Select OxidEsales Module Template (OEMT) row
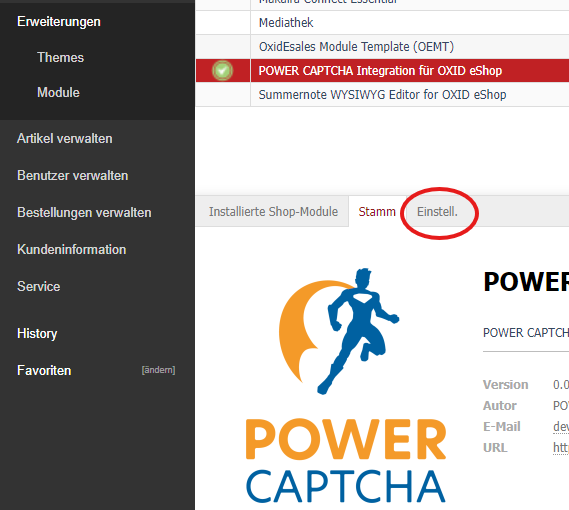The image size is (569, 510). pos(382,46)
